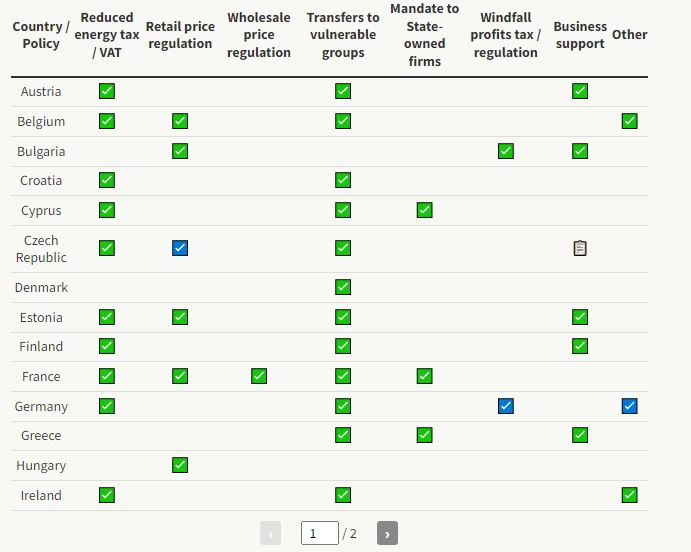Click the Business support column header
The height and width of the screenshot is (552, 691).
tap(580, 35)
